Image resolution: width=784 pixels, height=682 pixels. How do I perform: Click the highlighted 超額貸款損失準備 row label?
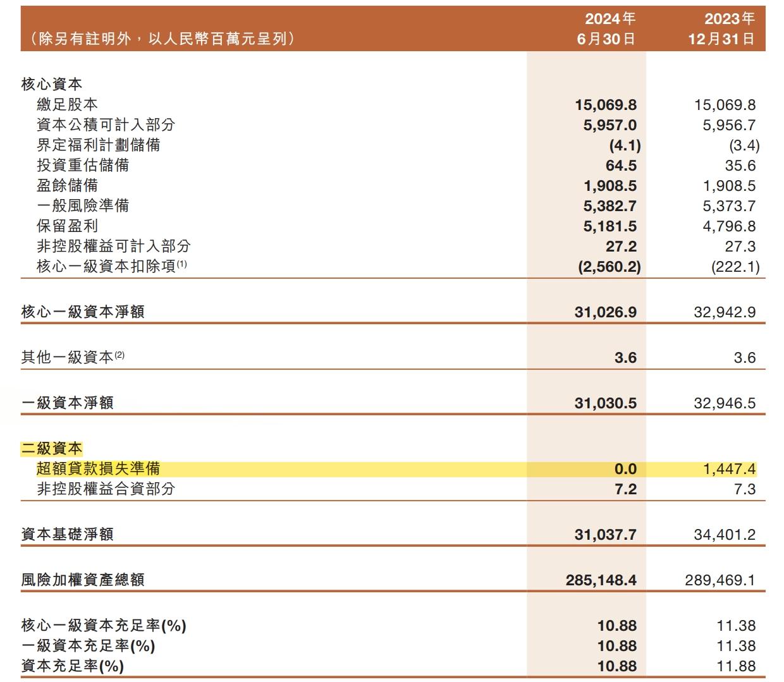(98, 469)
